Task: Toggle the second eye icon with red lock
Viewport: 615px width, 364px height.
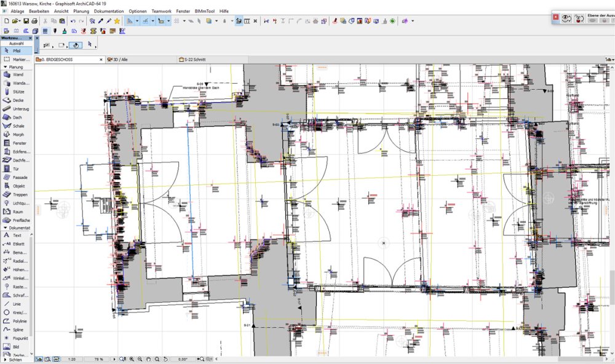Action: click(579, 19)
